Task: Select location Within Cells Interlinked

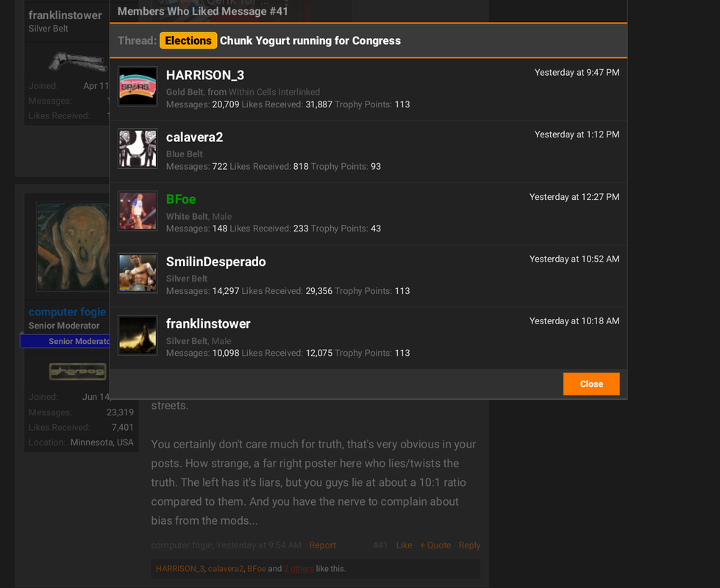Action: tap(274, 92)
